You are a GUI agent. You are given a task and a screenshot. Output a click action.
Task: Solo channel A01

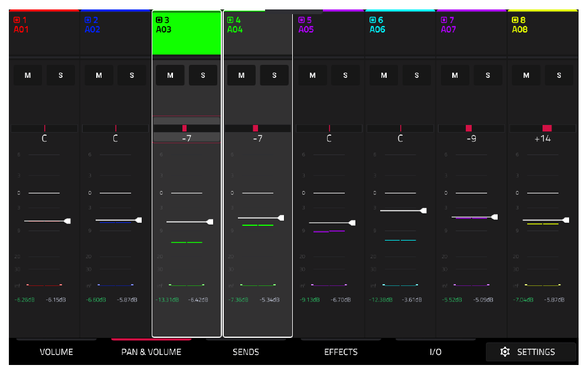pos(61,75)
